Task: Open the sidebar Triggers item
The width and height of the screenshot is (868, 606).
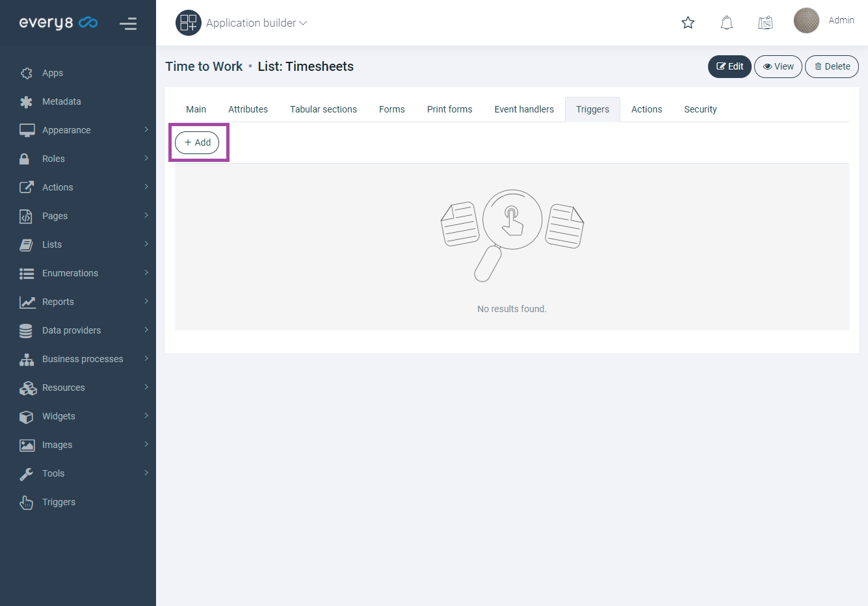Action: tap(59, 502)
